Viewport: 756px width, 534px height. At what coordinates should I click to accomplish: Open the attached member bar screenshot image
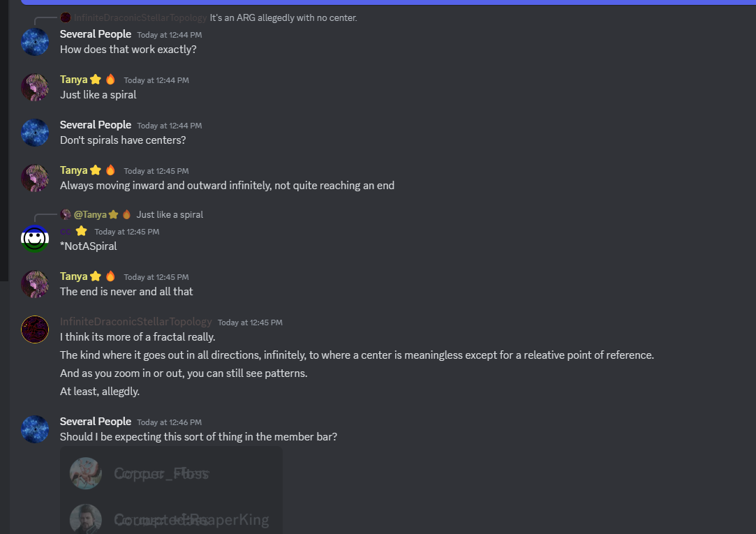[171, 490]
